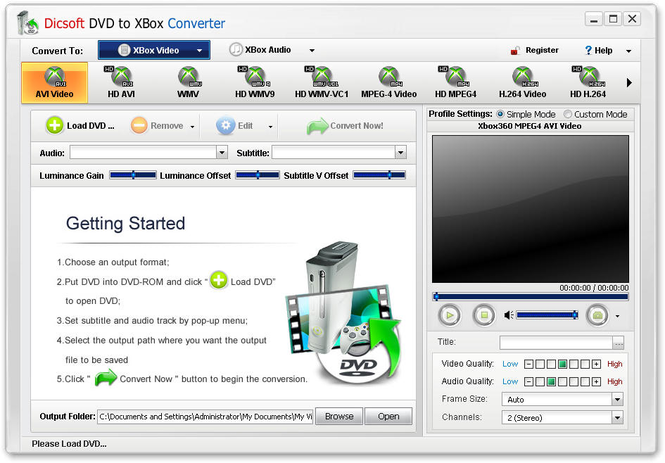The image size is (665, 463).
Task: Play the preview video
Action: click(x=449, y=315)
